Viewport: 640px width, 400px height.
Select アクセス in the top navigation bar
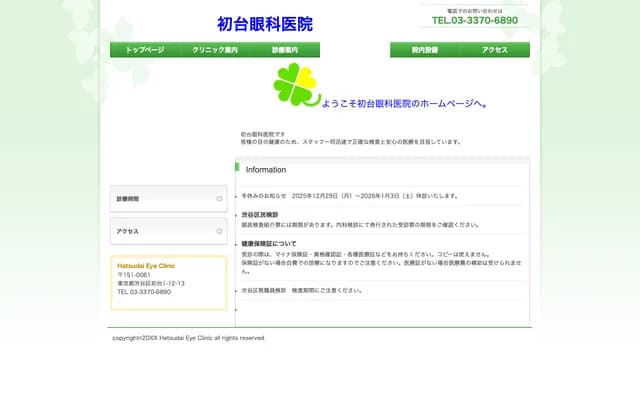(495, 50)
